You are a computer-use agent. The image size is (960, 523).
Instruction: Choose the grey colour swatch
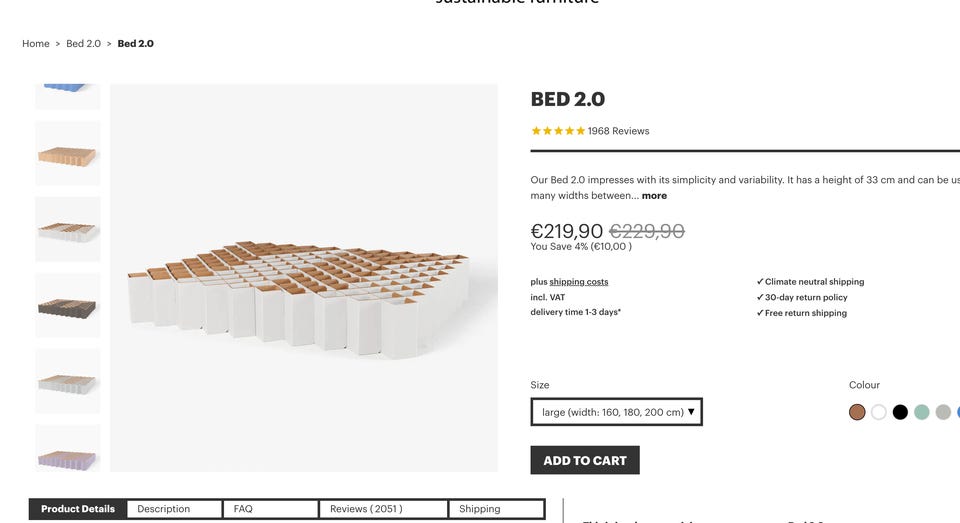pos(943,412)
